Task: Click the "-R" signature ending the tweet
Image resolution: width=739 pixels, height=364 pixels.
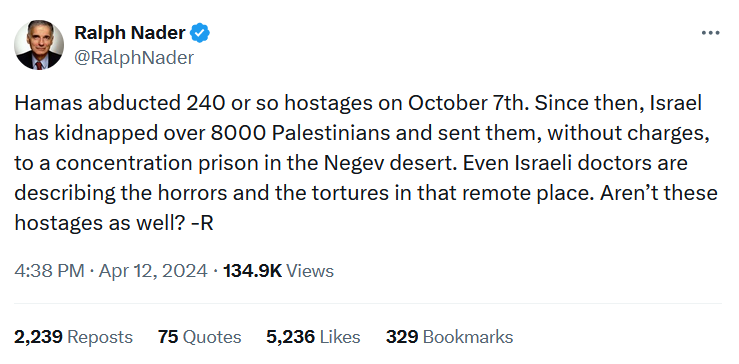Action: click(202, 223)
